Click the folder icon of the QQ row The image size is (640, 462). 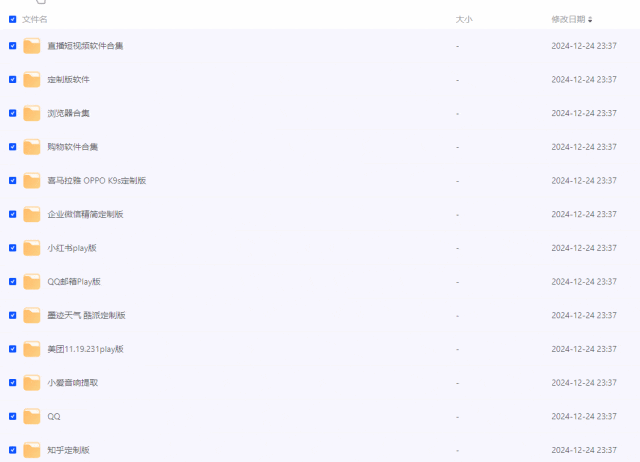(x=31, y=416)
